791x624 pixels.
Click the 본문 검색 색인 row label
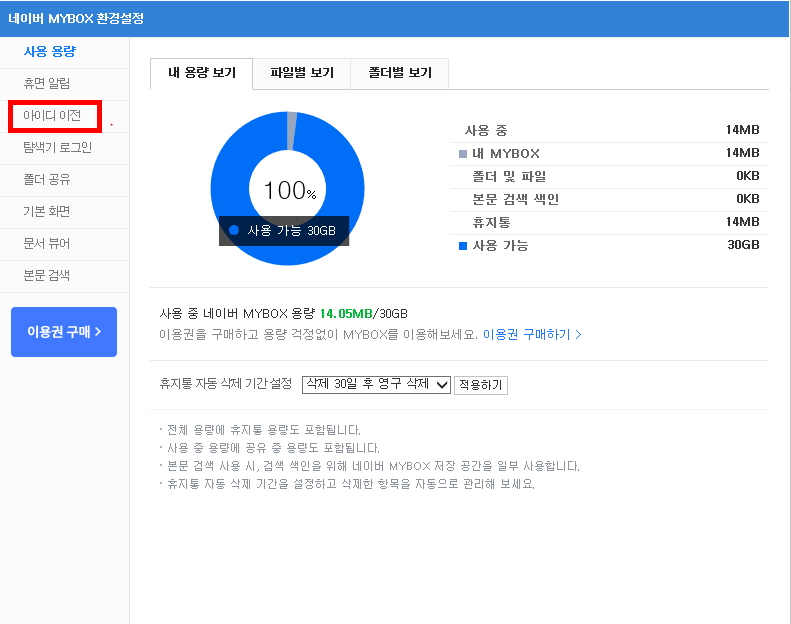coord(516,199)
